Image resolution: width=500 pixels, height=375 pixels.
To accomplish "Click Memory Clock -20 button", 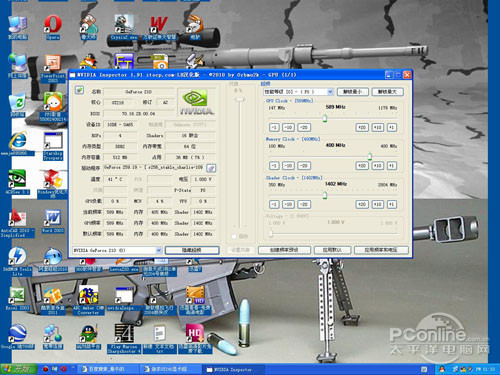I will (x=304, y=166).
